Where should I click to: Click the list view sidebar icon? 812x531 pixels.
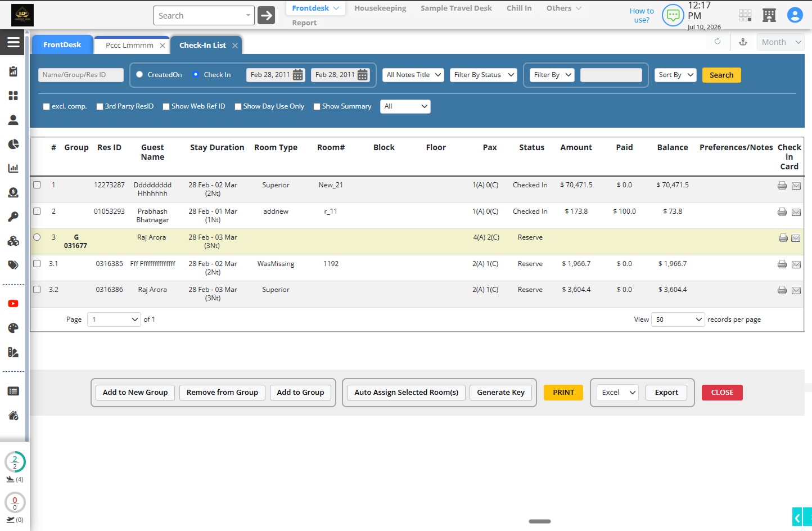(13, 391)
